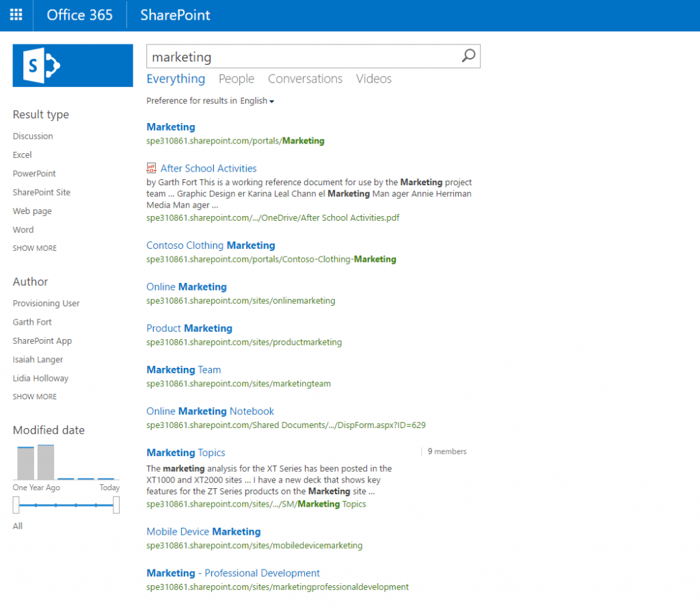Click the SM/Marketing Topics URL
Viewport: 700px width, 614px height.
[256, 504]
